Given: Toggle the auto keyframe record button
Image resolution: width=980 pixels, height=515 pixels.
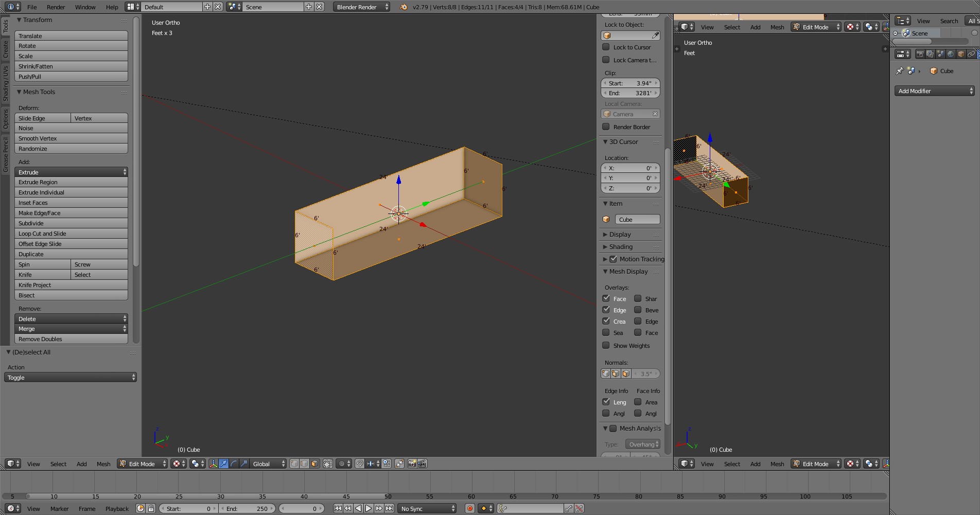Looking at the screenshot, I should (469, 508).
